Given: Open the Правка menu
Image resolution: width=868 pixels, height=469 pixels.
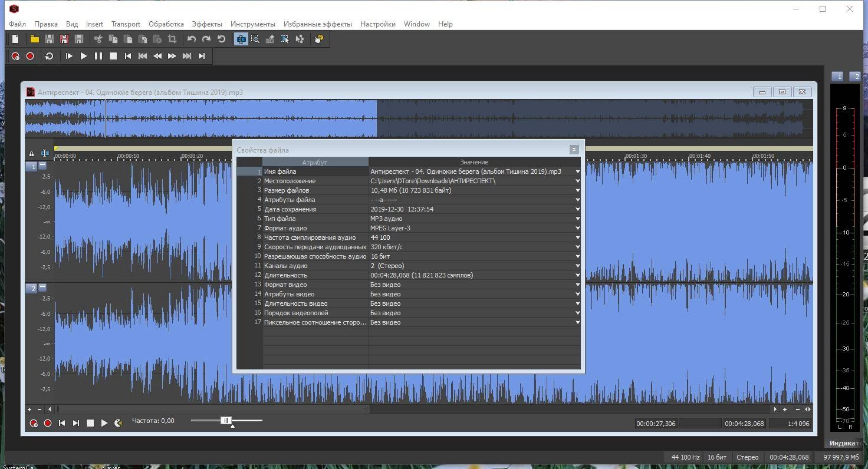Looking at the screenshot, I should point(46,24).
